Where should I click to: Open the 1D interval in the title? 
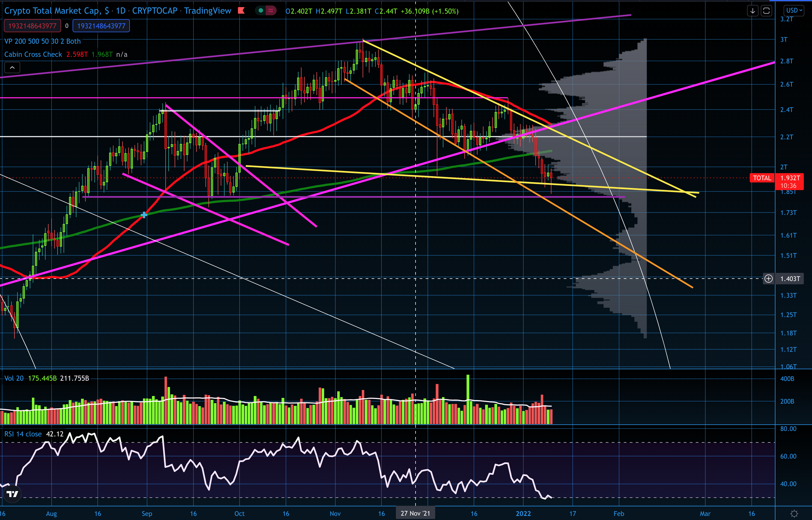[x=120, y=11]
